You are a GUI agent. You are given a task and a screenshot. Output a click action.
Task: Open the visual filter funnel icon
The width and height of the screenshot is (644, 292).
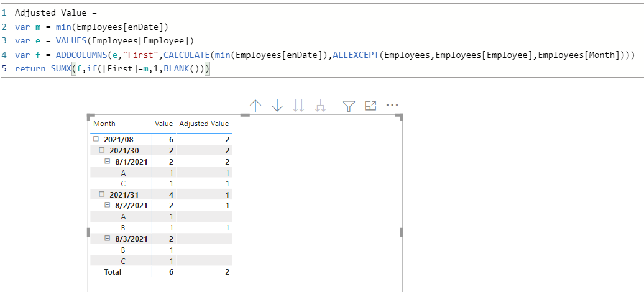(x=349, y=106)
